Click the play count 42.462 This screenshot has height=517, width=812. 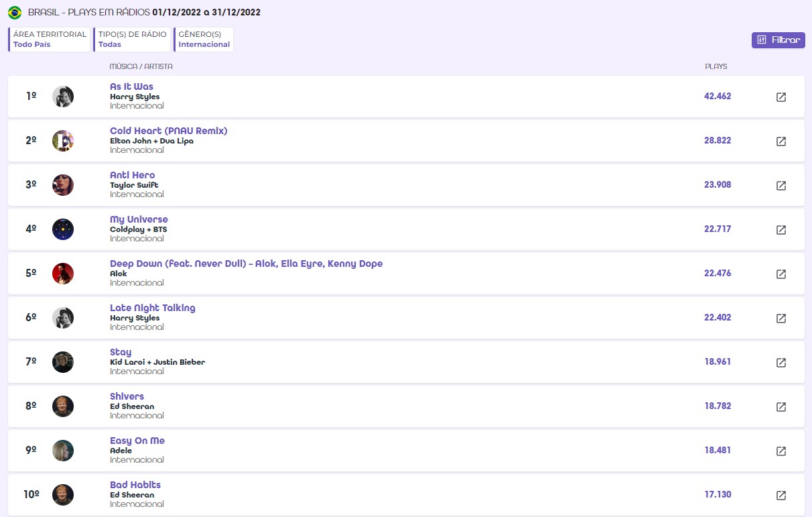click(x=718, y=97)
